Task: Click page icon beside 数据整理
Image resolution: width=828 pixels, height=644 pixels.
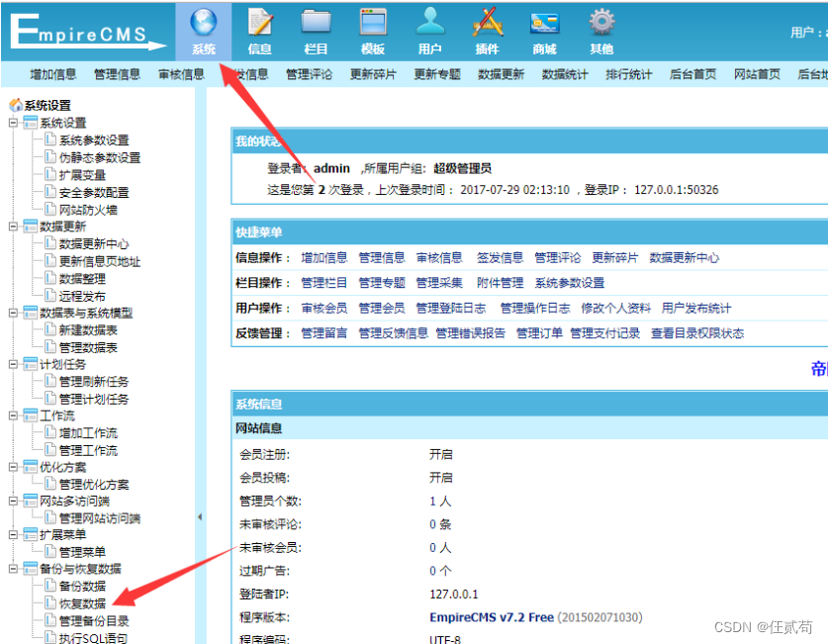Action: point(50,278)
